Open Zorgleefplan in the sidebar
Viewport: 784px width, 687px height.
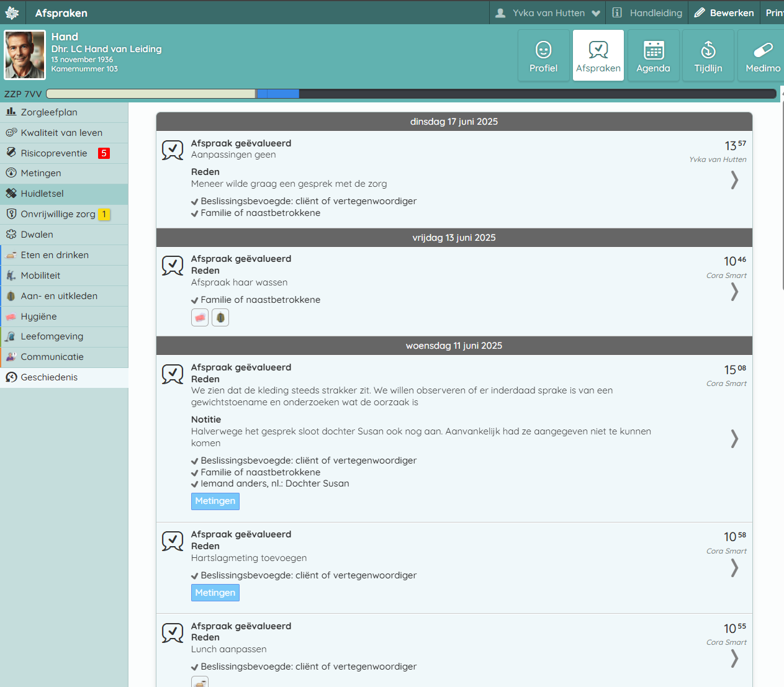tap(49, 112)
